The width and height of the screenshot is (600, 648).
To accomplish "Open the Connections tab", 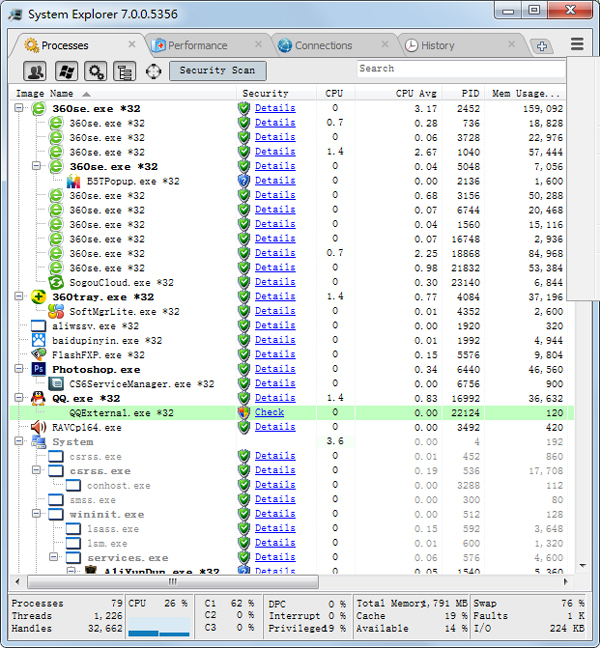I will point(322,46).
